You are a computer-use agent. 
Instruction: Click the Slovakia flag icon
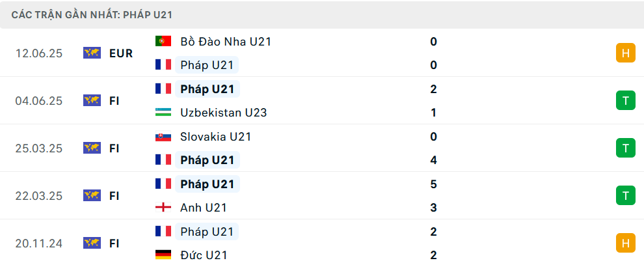point(163,136)
